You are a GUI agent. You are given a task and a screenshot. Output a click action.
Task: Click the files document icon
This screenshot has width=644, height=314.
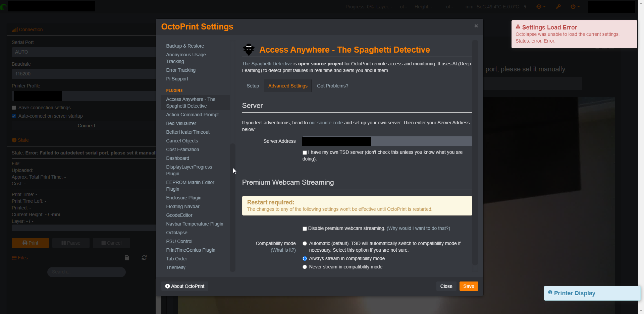point(127,258)
